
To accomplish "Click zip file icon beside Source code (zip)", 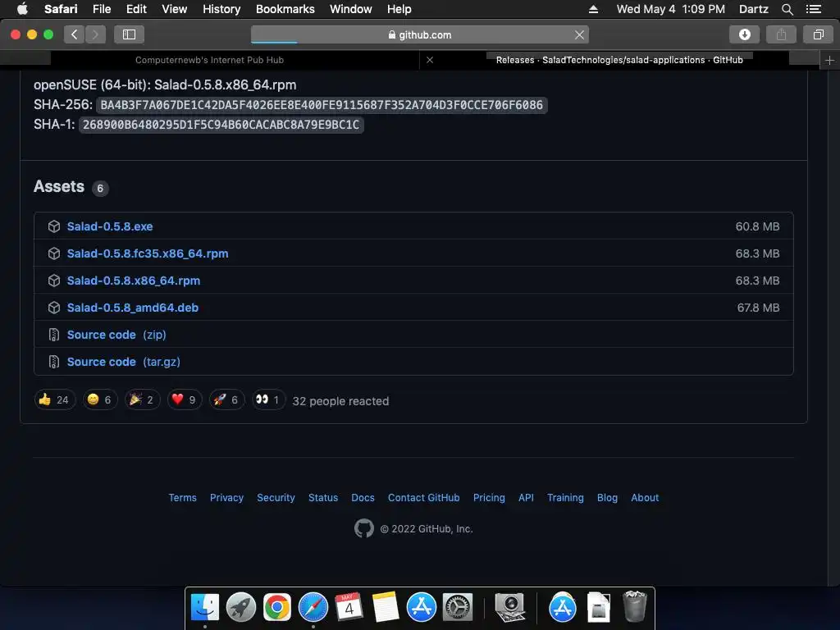I will click(54, 335).
